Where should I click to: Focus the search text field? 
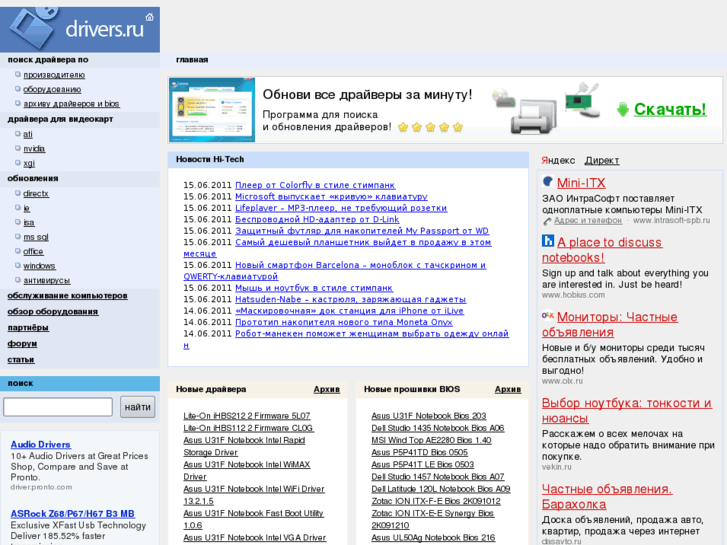pos(58,407)
